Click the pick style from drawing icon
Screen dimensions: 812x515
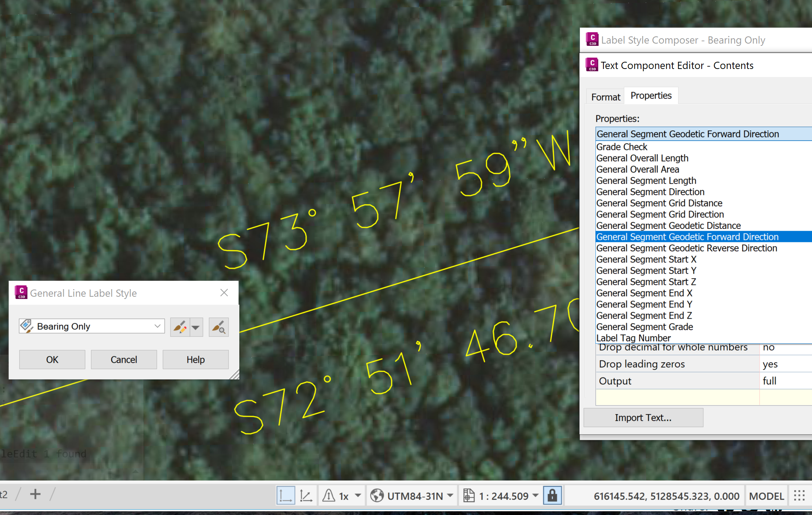(219, 327)
